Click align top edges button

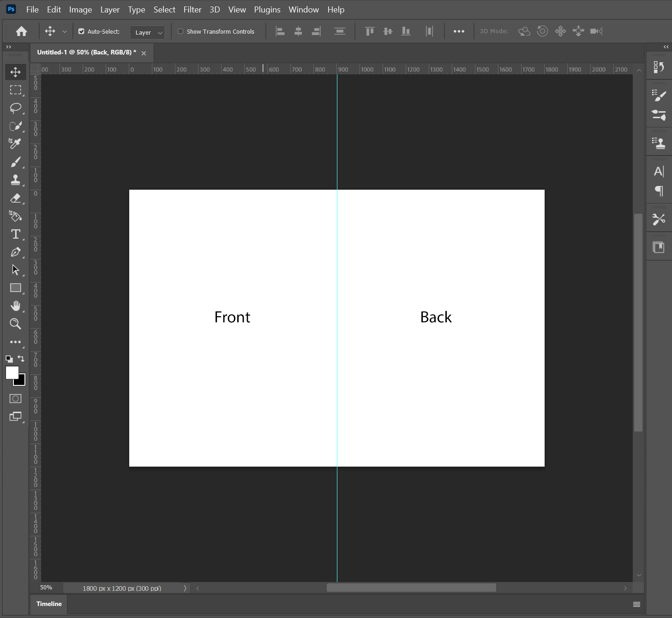click(369, 31)
